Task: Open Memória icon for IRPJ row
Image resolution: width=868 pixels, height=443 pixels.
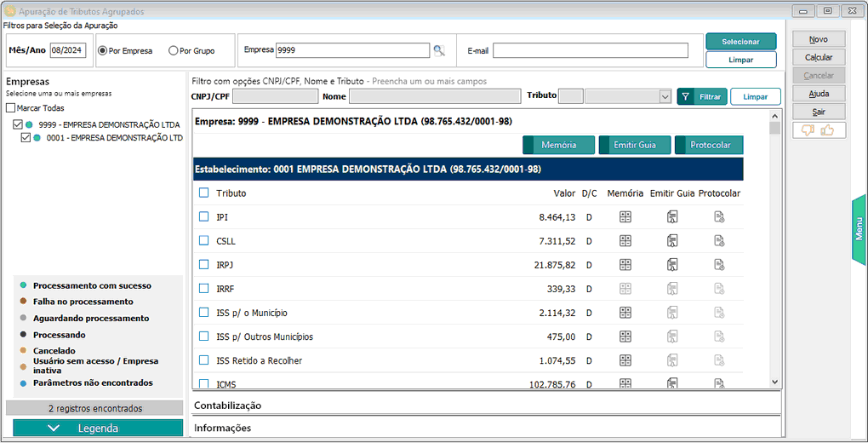Action: 625,264
